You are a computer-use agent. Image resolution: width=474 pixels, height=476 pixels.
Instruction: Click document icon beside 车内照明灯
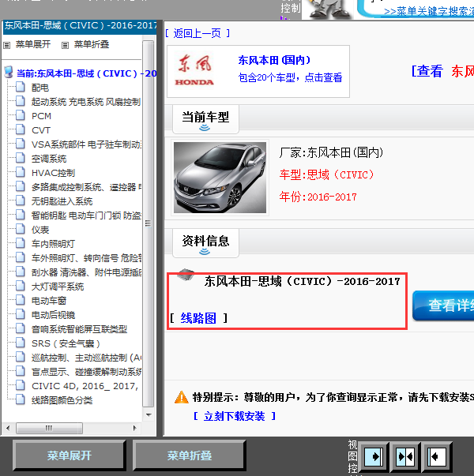(21, 243)
